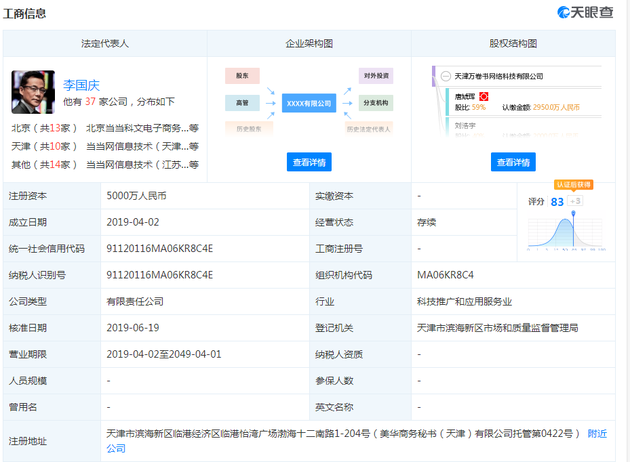Select 企业架构图 header tab
This screenshot has height=462, width=630.
coord(309,43)
